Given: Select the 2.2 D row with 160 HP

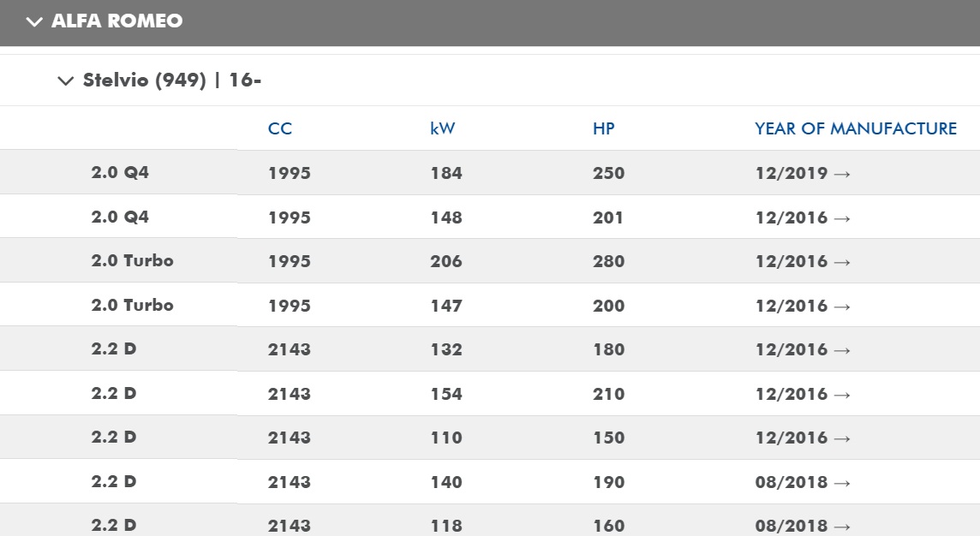Looking at the screenshot, I should [114, 525].
